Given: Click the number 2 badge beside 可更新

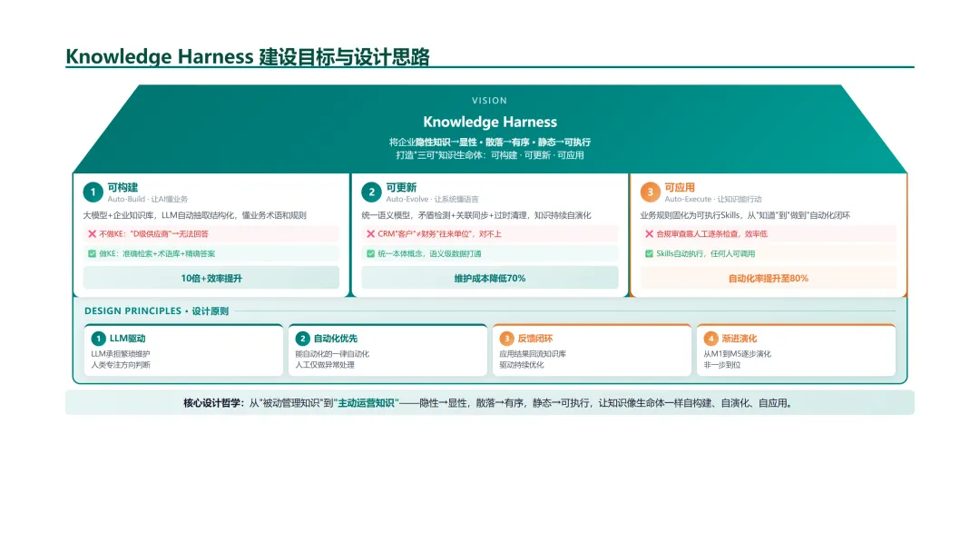Looking at the screenshot, I should 371,192.
